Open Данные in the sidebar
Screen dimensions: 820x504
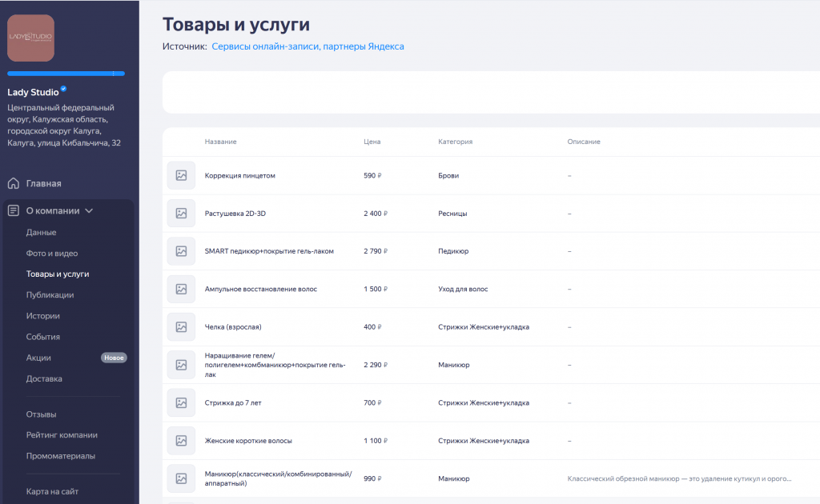[42, 233]
